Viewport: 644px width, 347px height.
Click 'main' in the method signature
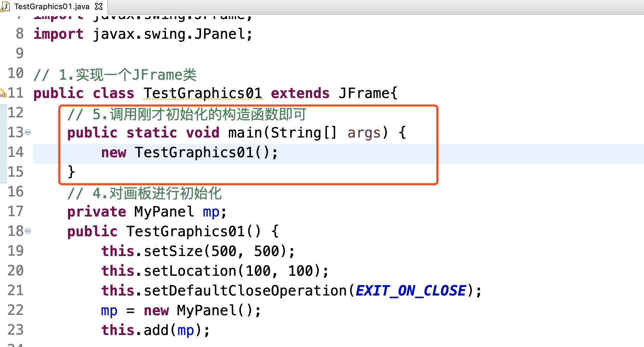[245, 133]
